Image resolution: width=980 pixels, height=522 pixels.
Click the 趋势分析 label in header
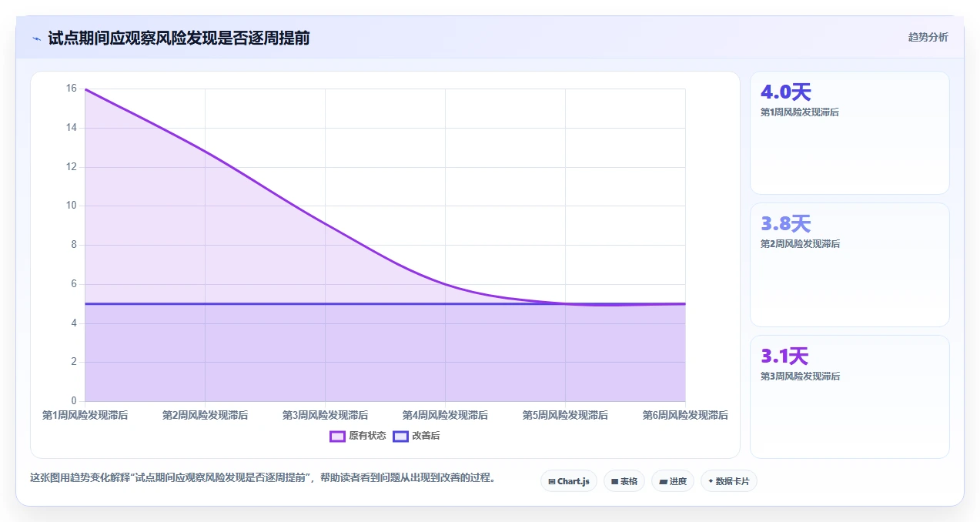coord(928,37)
